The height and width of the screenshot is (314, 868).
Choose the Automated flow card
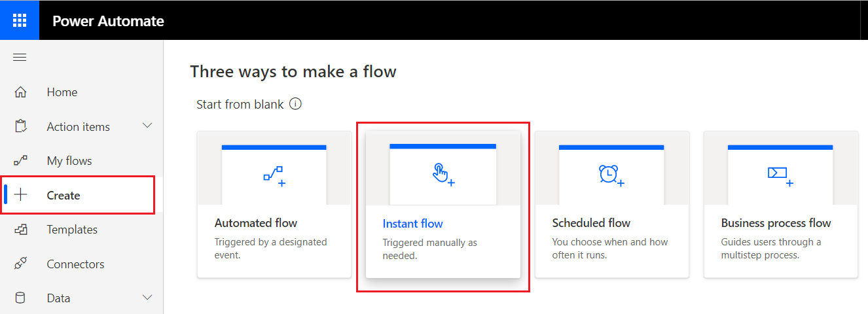coord(274,205)
